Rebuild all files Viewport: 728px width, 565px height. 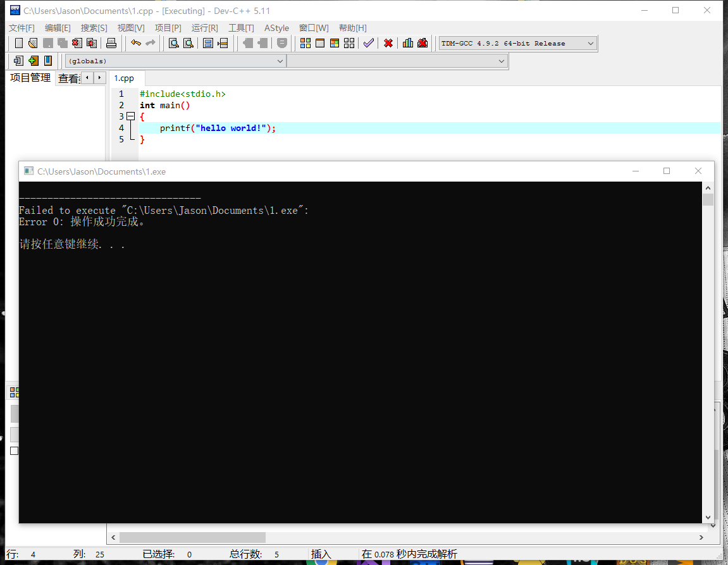pyautogui.click(x=349, y=42)
